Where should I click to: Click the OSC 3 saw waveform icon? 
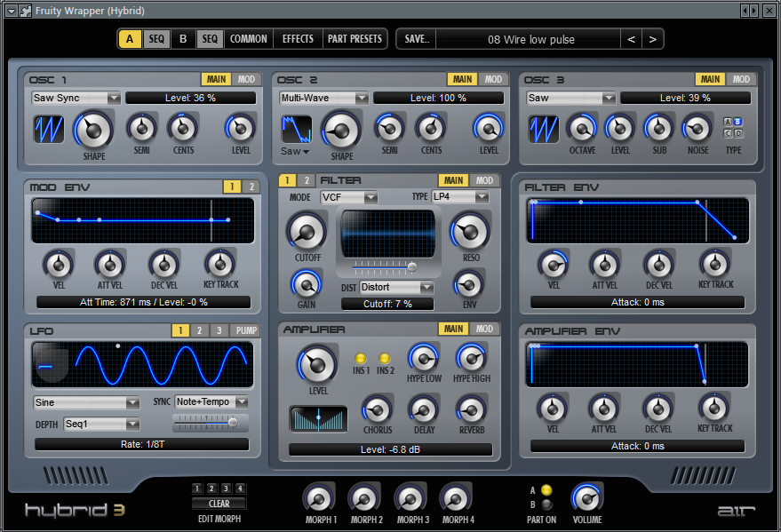coord(544,130)
